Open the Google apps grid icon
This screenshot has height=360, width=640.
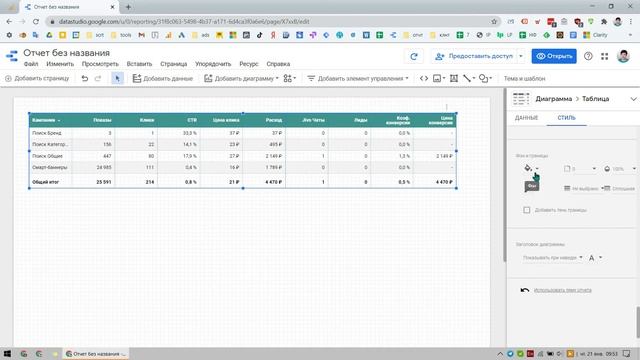[x=604, y=56]
